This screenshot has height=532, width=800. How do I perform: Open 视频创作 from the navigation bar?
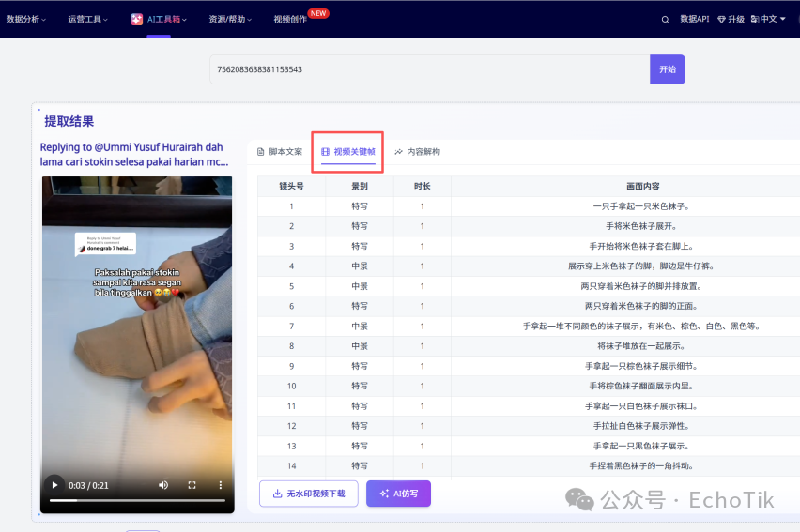tap(293, 19)
